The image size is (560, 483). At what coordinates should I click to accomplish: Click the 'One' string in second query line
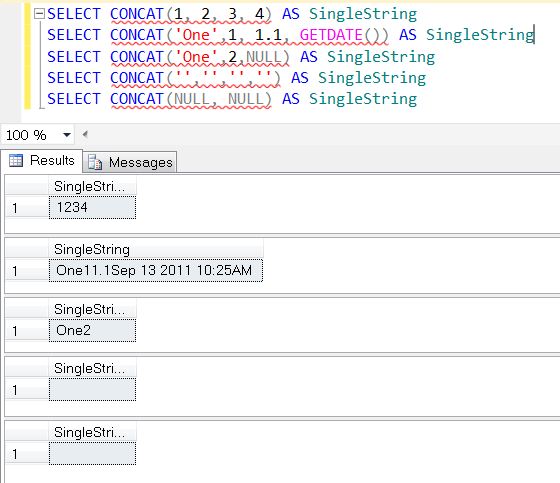point(196,35)
